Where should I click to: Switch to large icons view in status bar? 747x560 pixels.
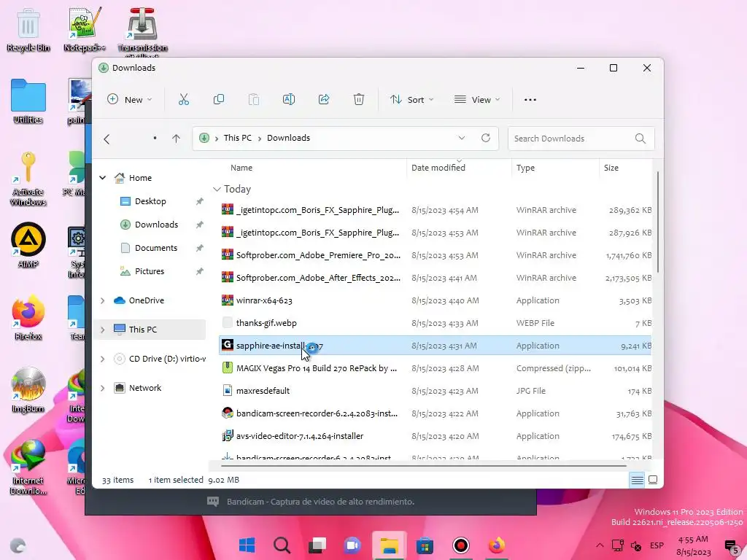(653, 480)
